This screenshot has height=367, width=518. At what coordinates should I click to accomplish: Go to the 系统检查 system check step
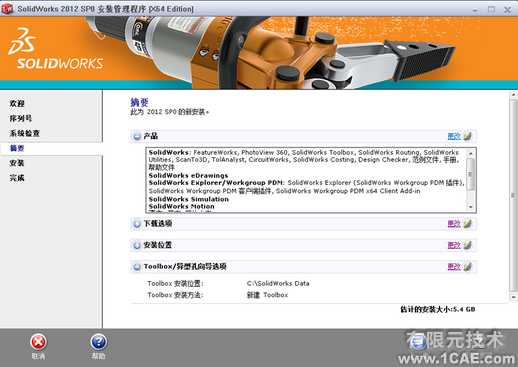(x=25, y=133)
